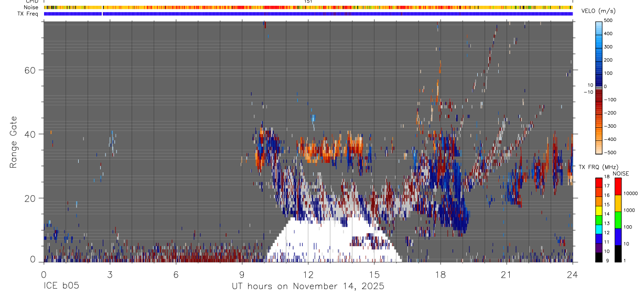This screenshot has width=644, height=297.
Task: Click the 10000 tick on the noise scale
Action: (631, 193)
